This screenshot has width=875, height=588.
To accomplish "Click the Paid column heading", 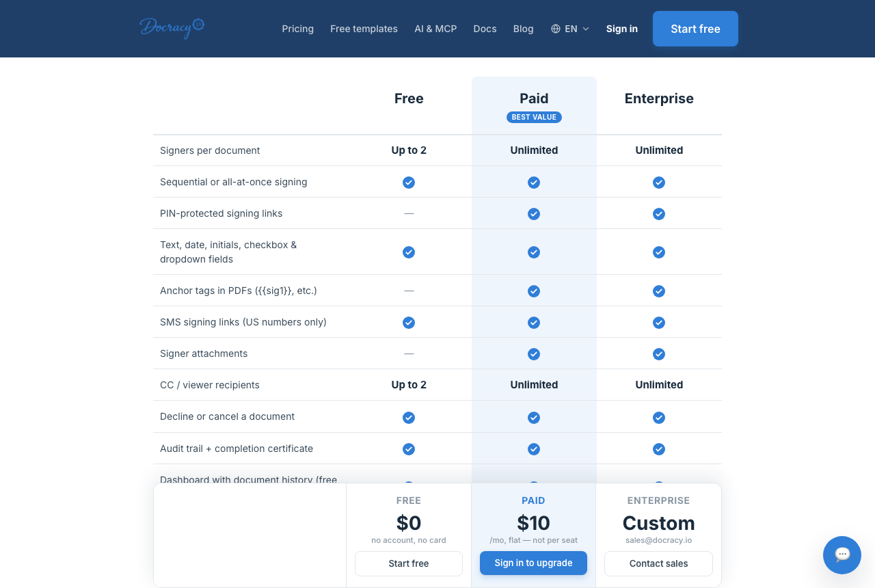I will point(534,98).
